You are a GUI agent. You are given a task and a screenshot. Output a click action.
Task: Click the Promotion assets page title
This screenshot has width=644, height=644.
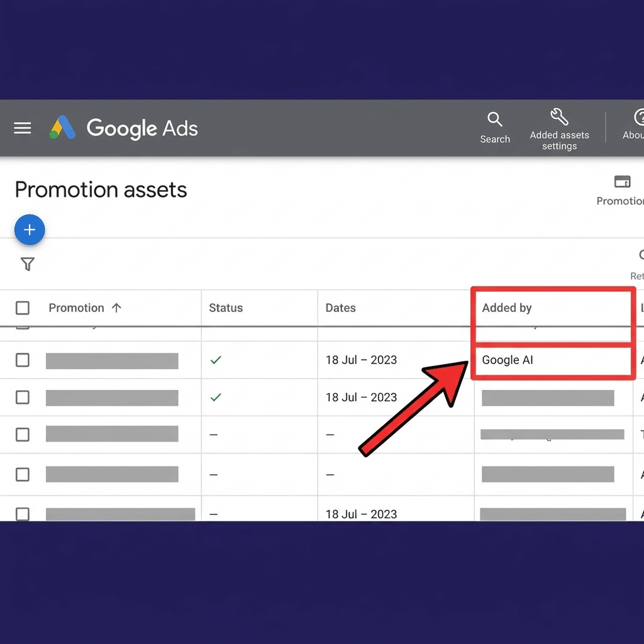101,190
